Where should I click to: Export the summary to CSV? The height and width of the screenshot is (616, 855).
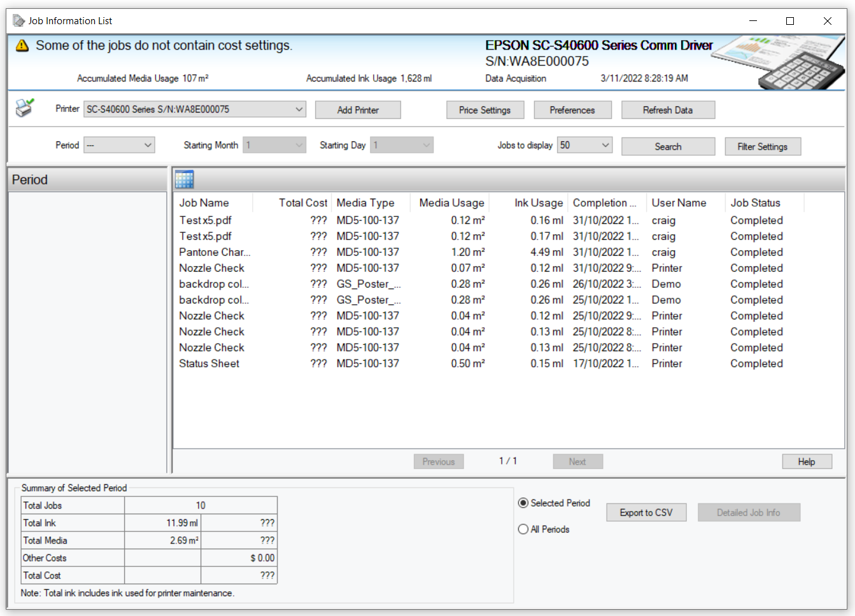coord(646,512)
